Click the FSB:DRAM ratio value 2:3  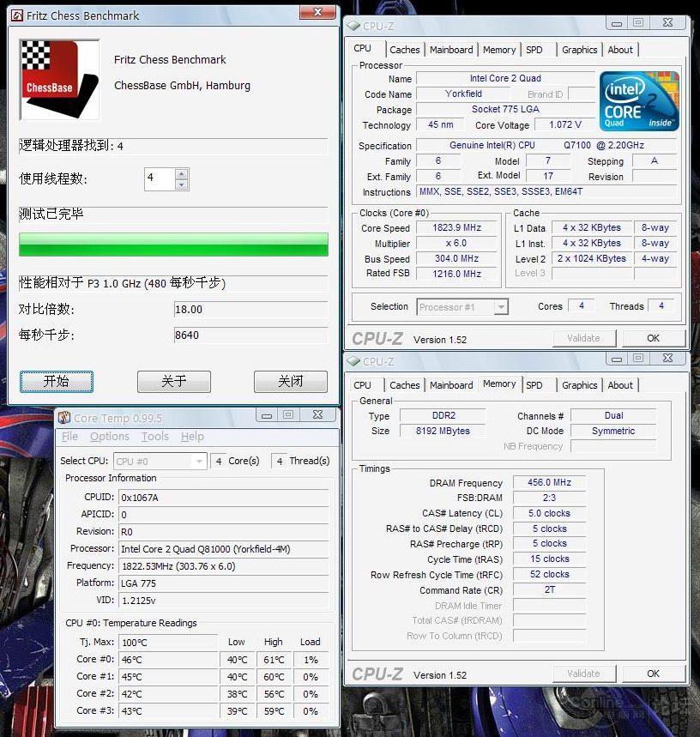(549, 498)
